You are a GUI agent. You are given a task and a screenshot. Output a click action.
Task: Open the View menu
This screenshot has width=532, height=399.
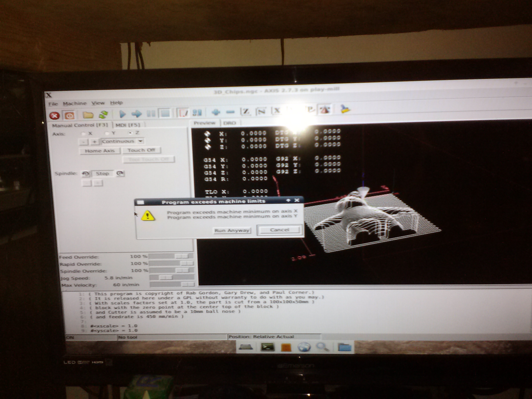tap(98, 103)
